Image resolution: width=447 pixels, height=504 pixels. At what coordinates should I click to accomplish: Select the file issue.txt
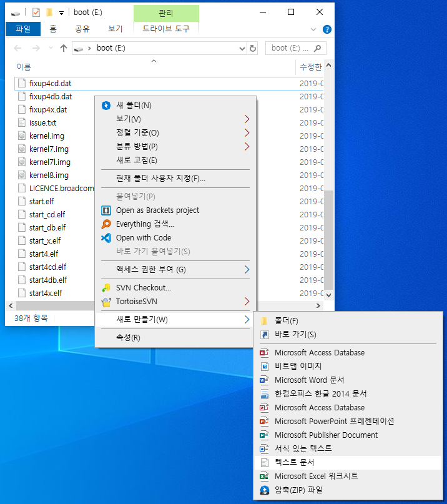(42, 123)
